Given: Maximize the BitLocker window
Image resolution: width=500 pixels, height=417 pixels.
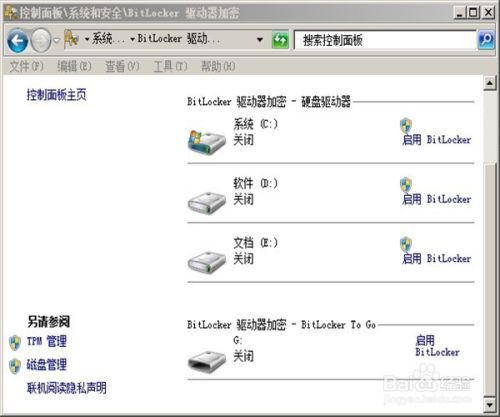Looking at the screenshot, I should 473,13.
